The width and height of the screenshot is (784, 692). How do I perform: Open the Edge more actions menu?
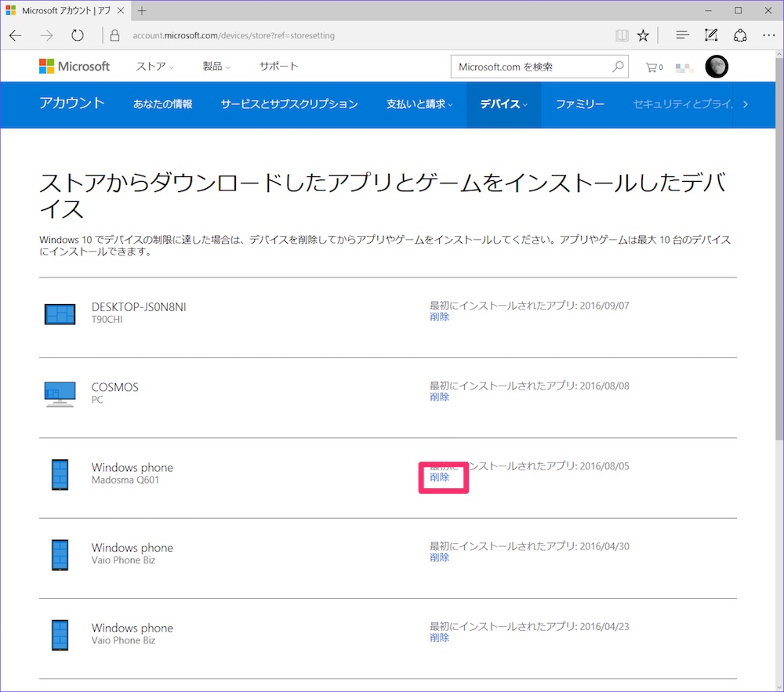pyautogui.click(x=768, y=35)
